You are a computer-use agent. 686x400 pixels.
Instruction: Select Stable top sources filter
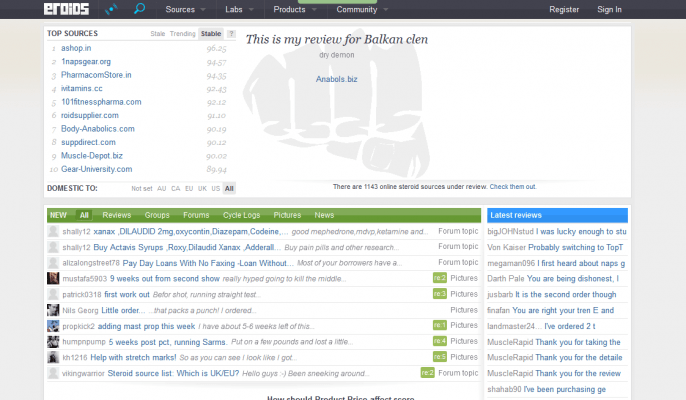(211, 34)
